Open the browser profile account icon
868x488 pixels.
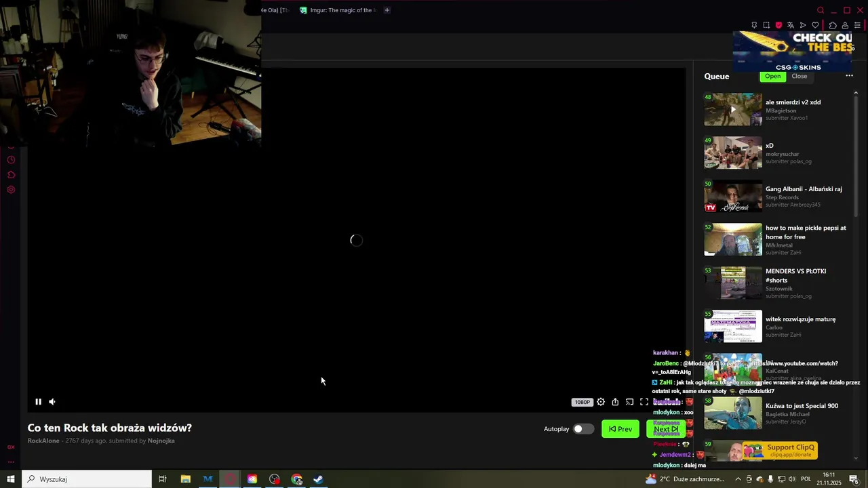tap(845, 25)
